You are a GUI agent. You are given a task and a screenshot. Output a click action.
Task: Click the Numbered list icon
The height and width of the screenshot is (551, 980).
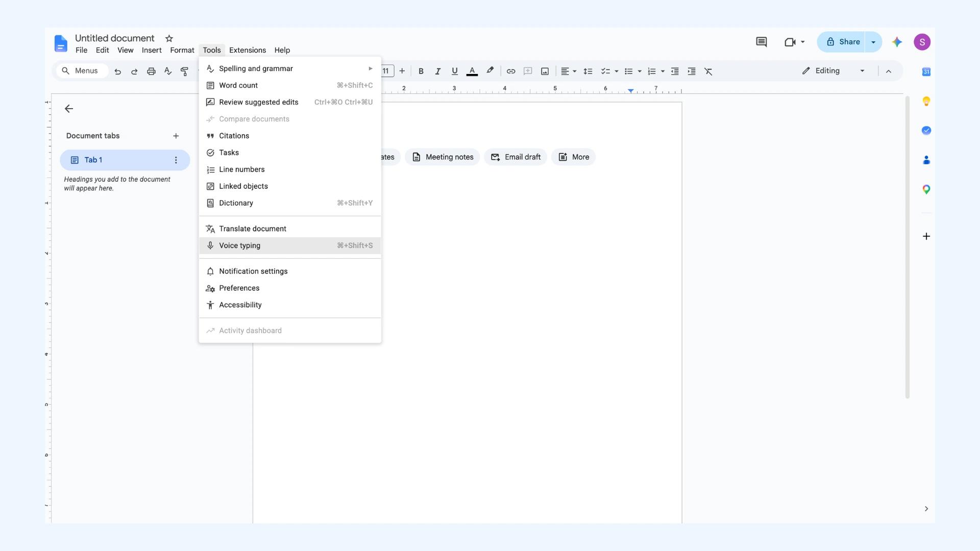[x=652, y=71]
